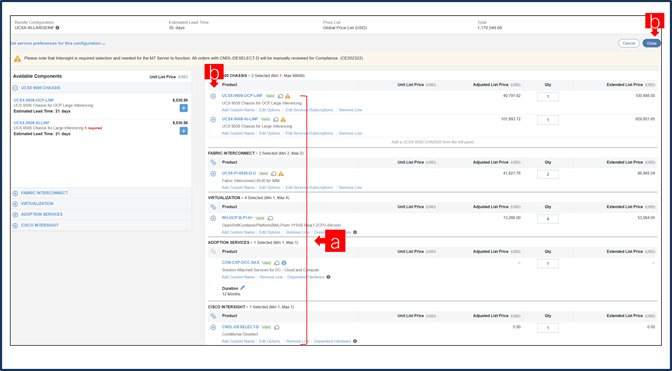The height and width of the screenshot is (371, 672).
Task: Click Dependent Hardware for CON-CXP-DCC-SAS
Action: point(306,277)
